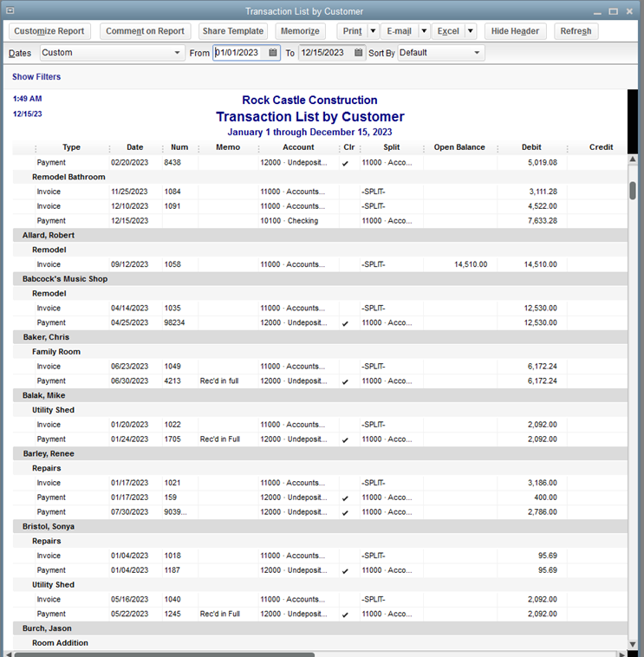Viewport: 644px width, 657px height.
Task: Click the Excel button
Action: coord(448,31)
